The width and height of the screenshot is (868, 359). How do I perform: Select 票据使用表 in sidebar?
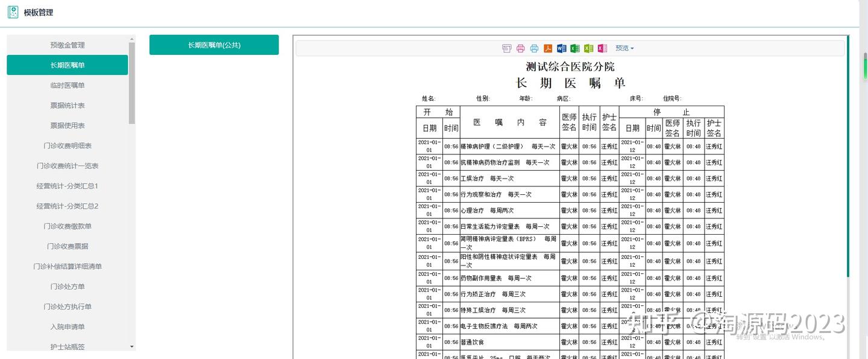pyautogui.click(x=68, y=125)
